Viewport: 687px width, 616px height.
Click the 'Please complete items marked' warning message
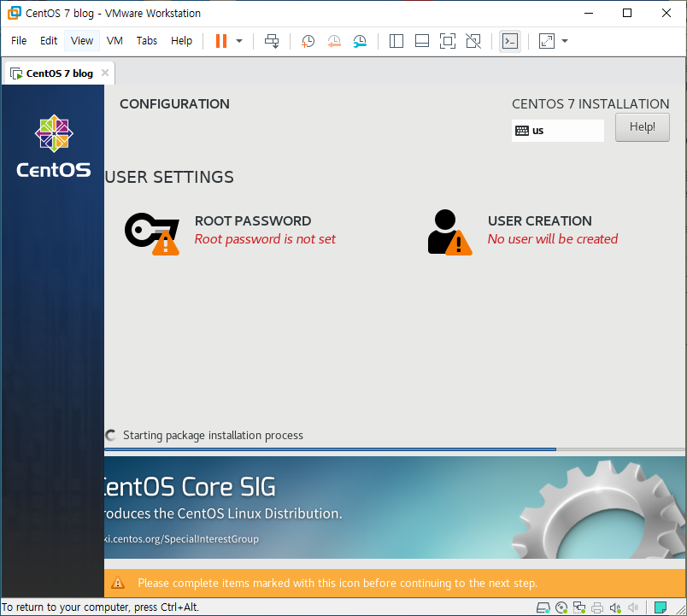tap(338, 584)
